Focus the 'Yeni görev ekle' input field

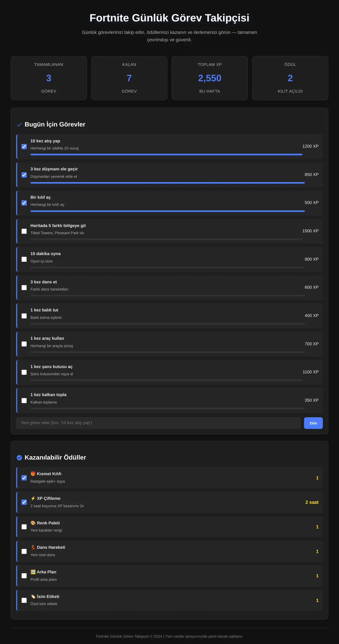pyautogui.click(x=158, y=423)
